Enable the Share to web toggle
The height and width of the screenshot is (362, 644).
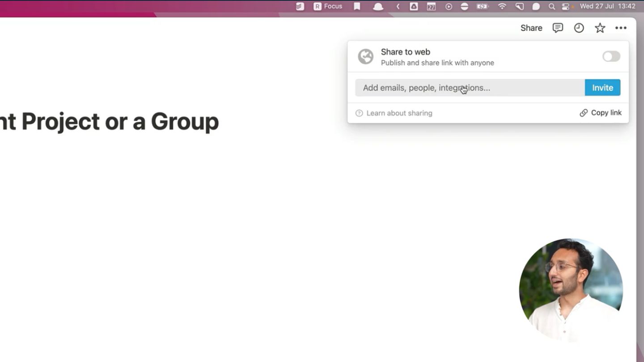[611, 56]
